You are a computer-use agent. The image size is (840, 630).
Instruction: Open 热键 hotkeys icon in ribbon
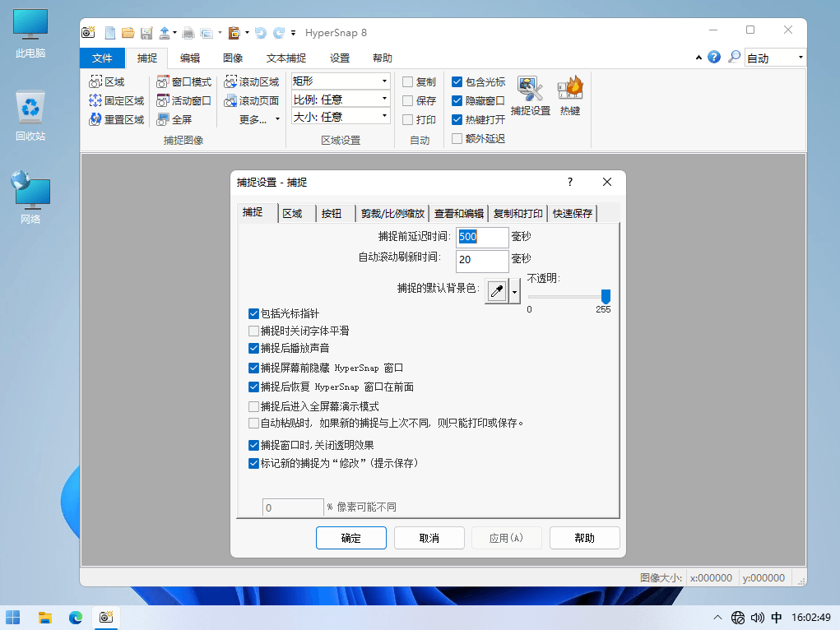[570, 96]
